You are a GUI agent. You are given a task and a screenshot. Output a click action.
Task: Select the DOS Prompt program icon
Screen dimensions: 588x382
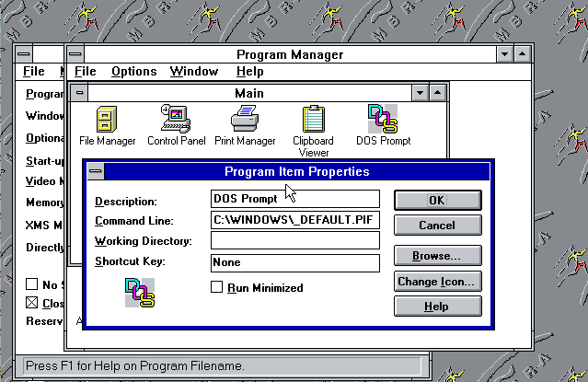383,120
